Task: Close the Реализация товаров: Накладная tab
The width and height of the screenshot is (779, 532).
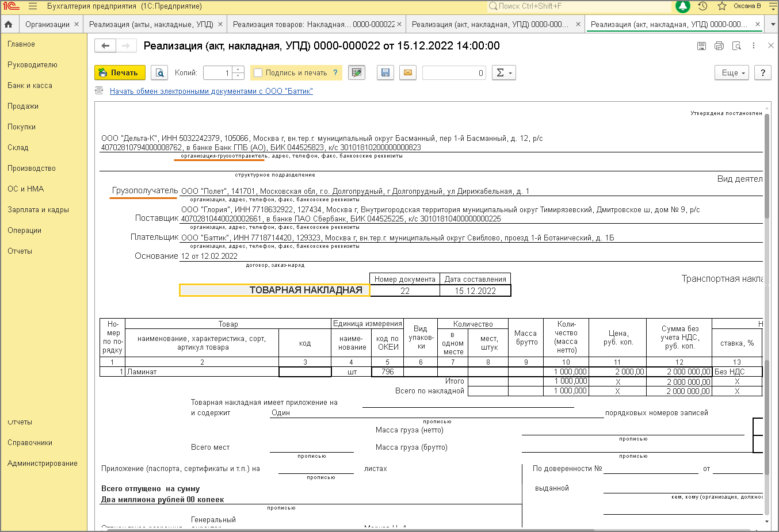Action: [399, 24]
